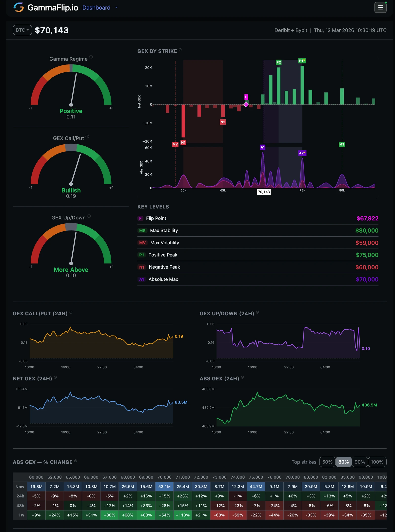Screen dimensions: 395x532
Task: Toggle the 90% top strikes filter
Action: coord(360,462)
